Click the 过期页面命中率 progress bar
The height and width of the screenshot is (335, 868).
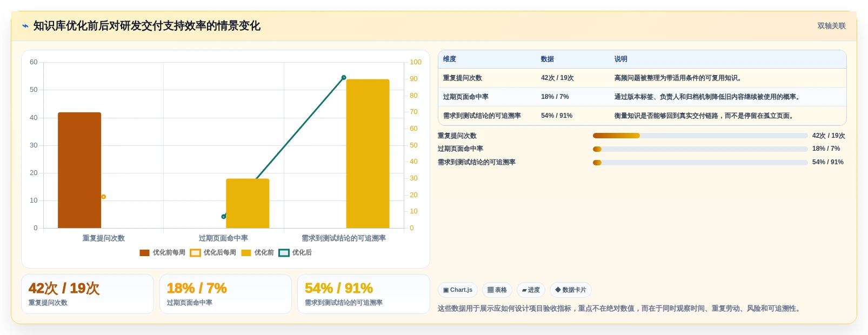700,149
